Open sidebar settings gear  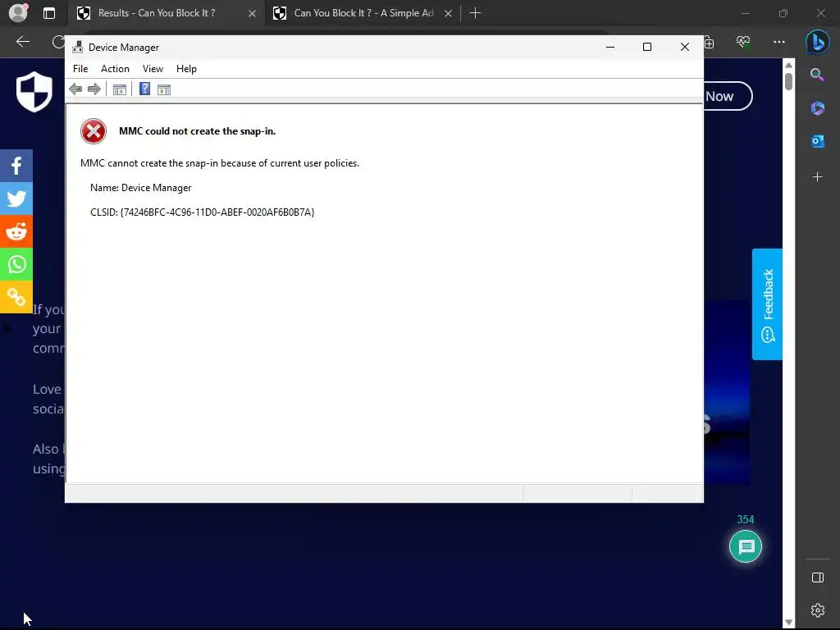click(818, 610)
